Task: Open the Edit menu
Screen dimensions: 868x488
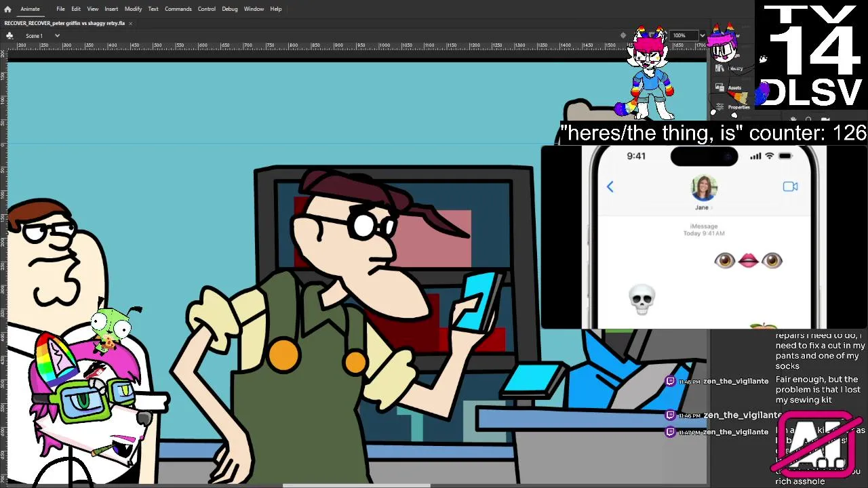Action: tap(76, 9)
